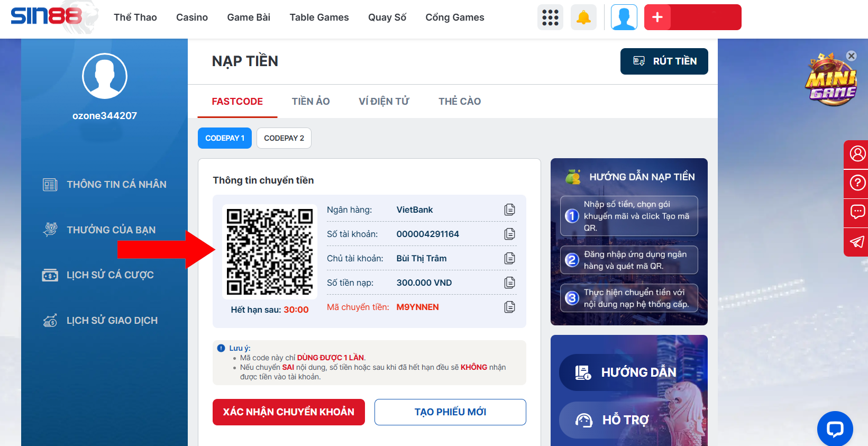
Task: Copy account holder Bùi Thị Trâm
Action: click(509, 258)
